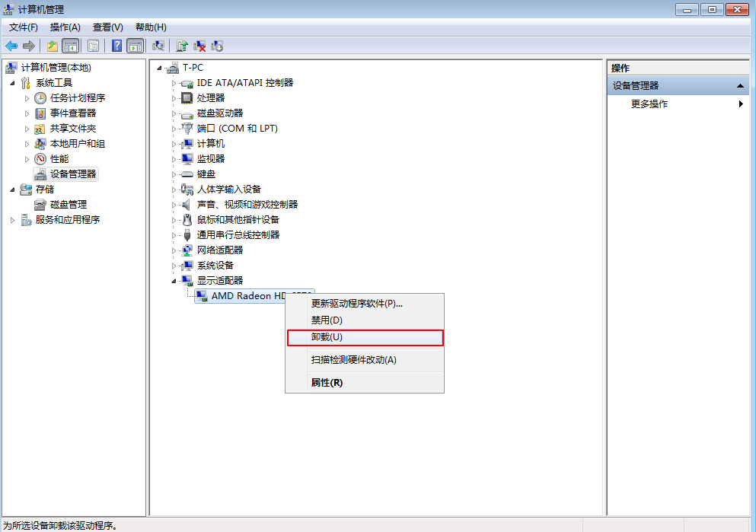Viewport: 756px width, 532px height.
Task: Click the Disable device toolbar icon with down arrow
Action: point(217,46)
